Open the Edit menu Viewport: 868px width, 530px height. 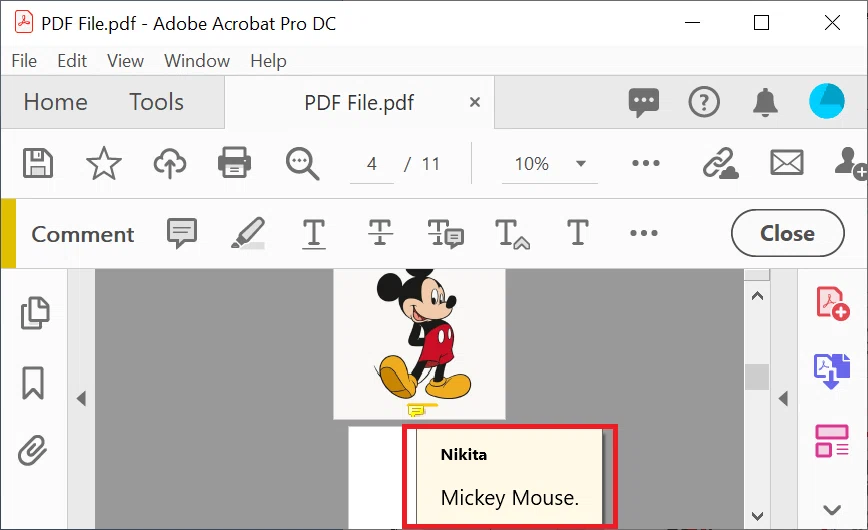pyautogui.click(x=72, y=61)
